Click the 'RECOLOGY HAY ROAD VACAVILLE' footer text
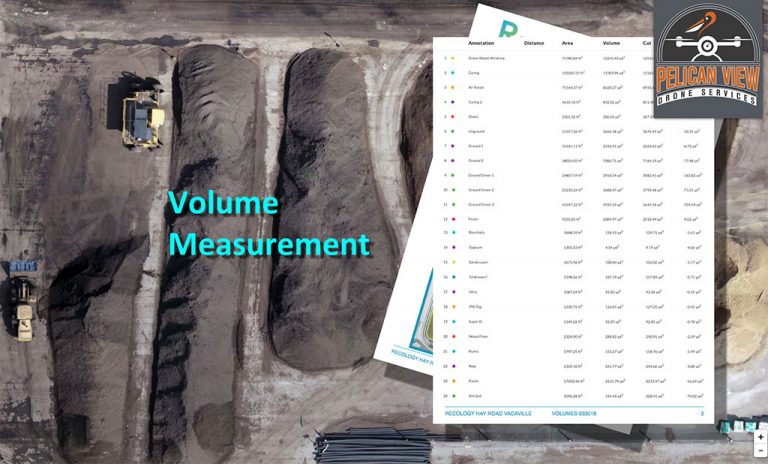This screenshot has height=464, width=768. coord(488,414)
